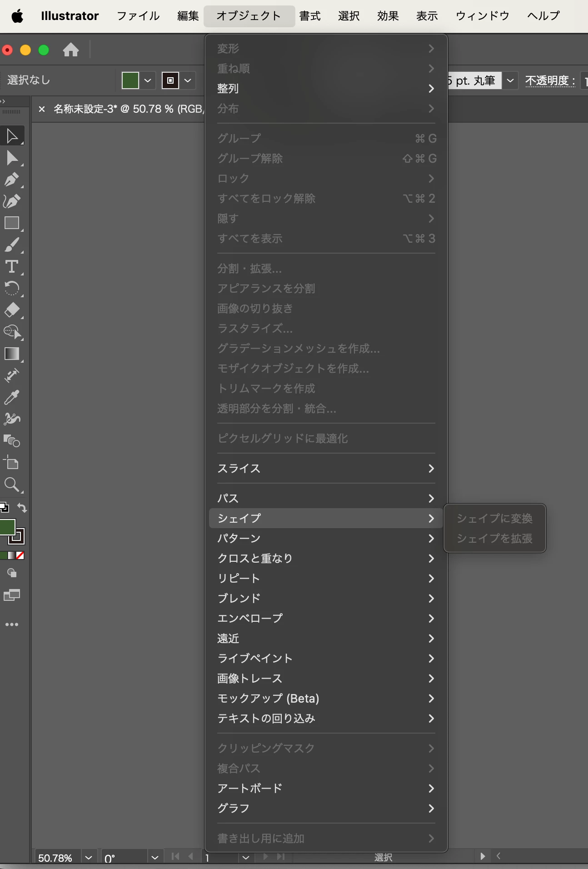Image resolution: width=588 pixels, height=869 pixels.
Task: Choose パターン menu item
Action: pos(326,539)
